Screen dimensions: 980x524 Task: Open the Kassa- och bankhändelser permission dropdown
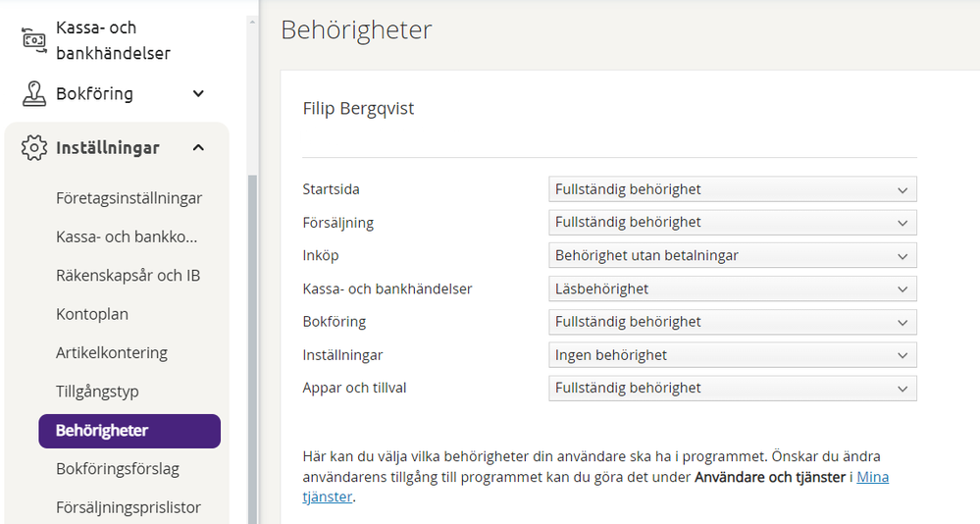[733, 288]
